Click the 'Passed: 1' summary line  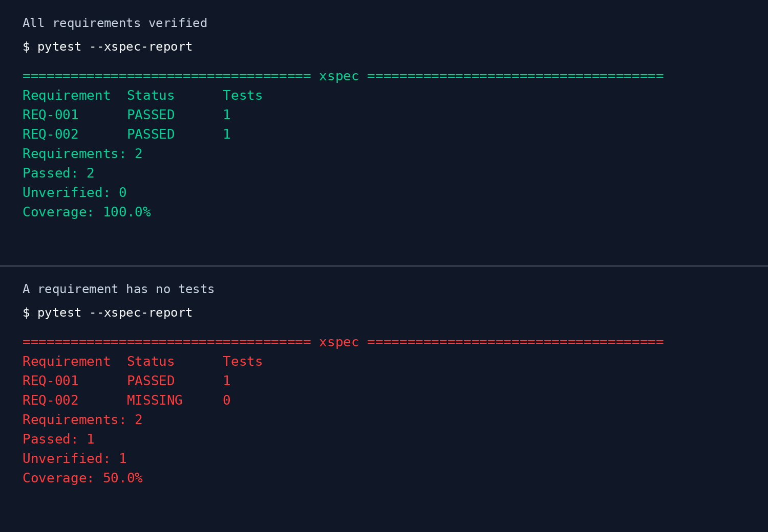coord(58,439)
